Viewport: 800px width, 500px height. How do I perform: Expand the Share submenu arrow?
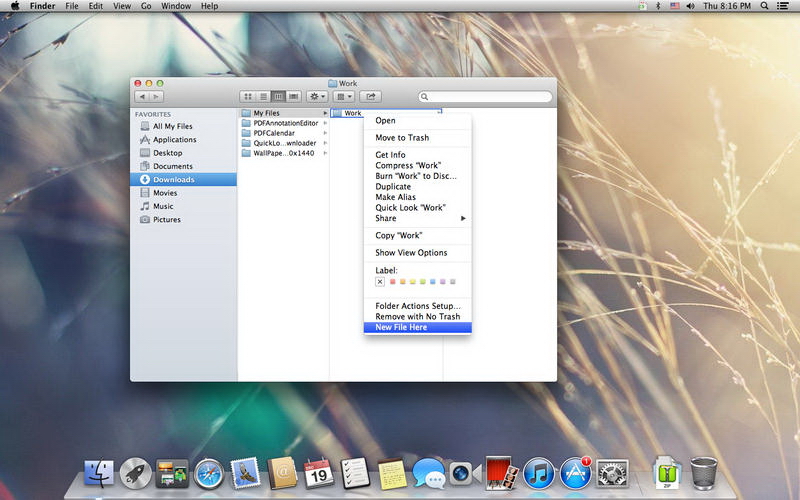[463, 218]
